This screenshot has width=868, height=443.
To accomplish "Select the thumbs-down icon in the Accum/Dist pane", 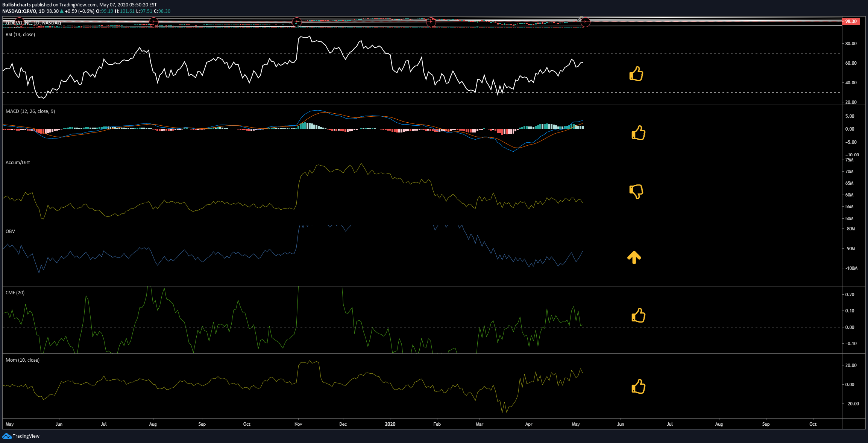I will 636,192.
